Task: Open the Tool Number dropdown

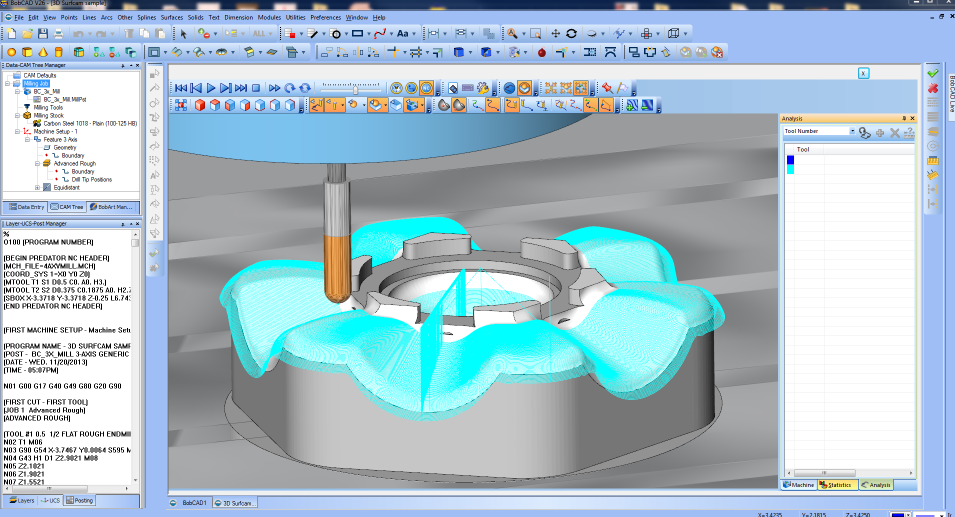Action: pos(852,131)
